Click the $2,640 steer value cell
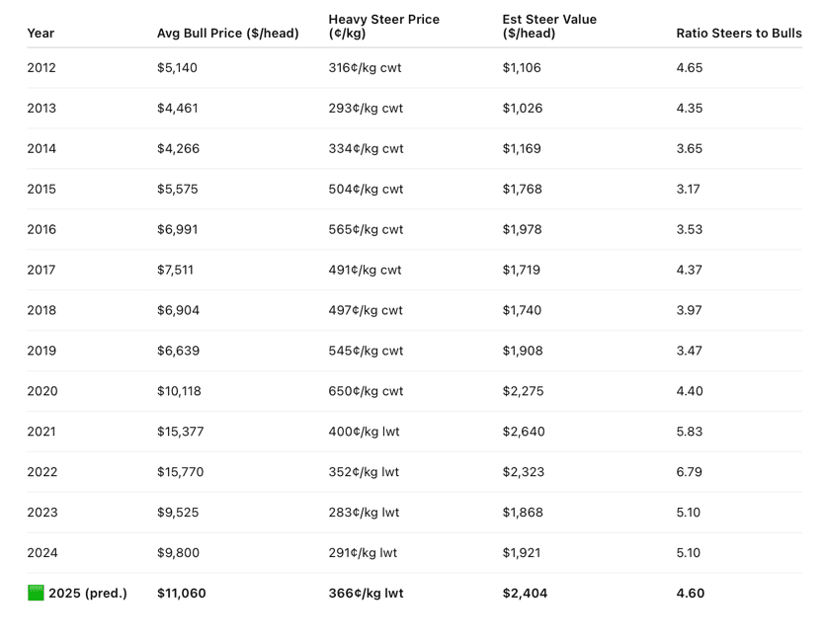Viewport: 823px width, 644px height. [x=524, y=432]
